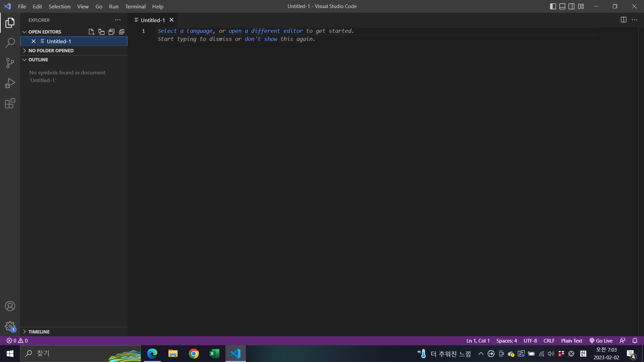
Task: Click the feedback icon in status bar
Action: 622,341
